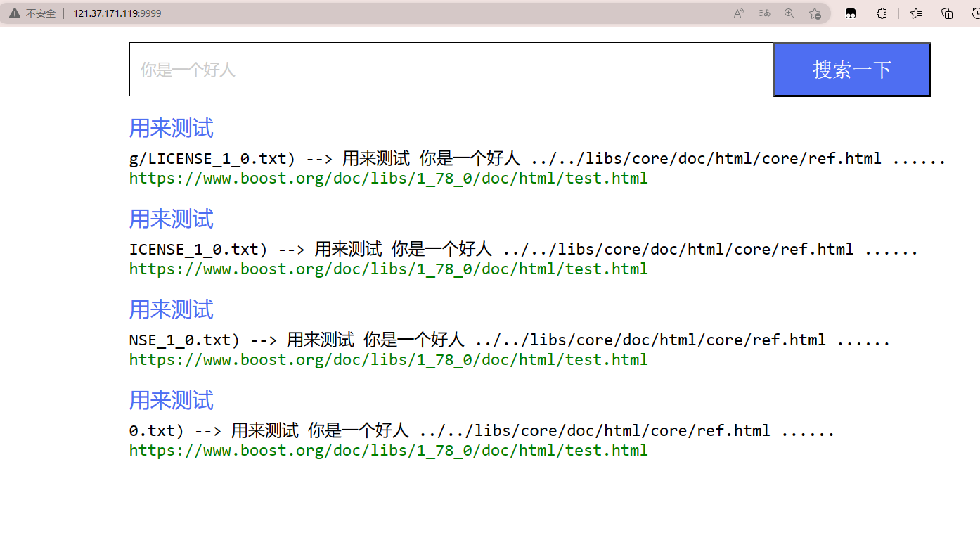The height and width of the screenshot is (552, 980).
Task: Click the 不安全 security warning badge
Action: coord(32,13)
